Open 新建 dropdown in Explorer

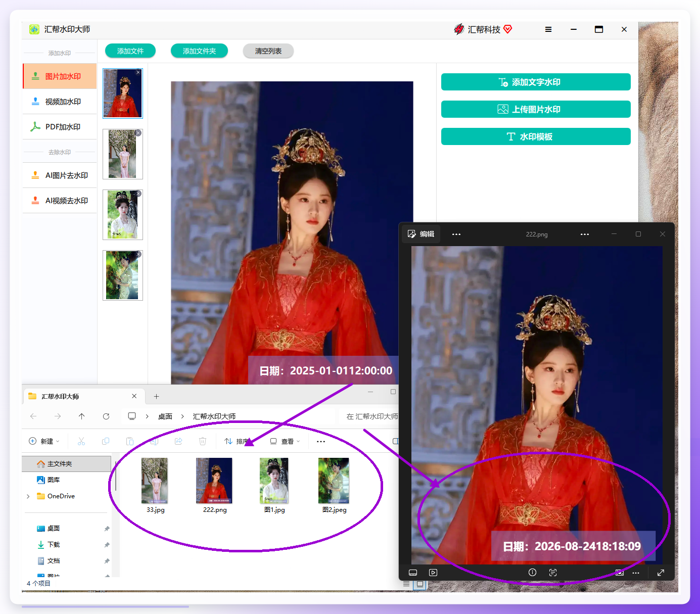point(44,441)
